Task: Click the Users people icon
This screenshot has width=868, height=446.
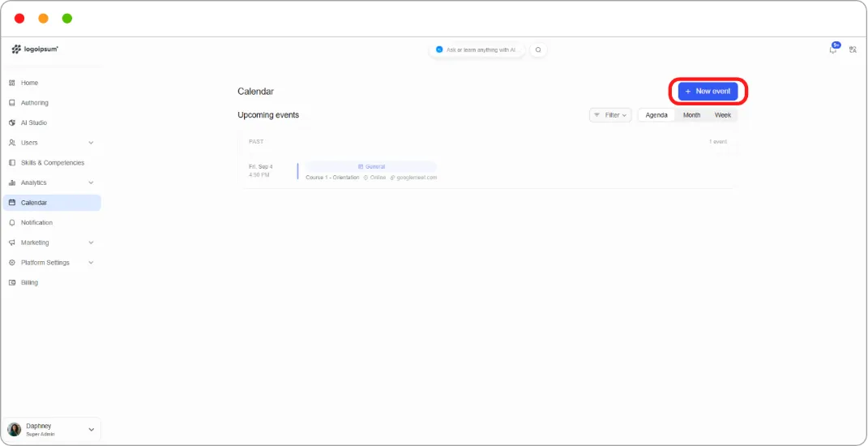Action: tap(12, 143)
